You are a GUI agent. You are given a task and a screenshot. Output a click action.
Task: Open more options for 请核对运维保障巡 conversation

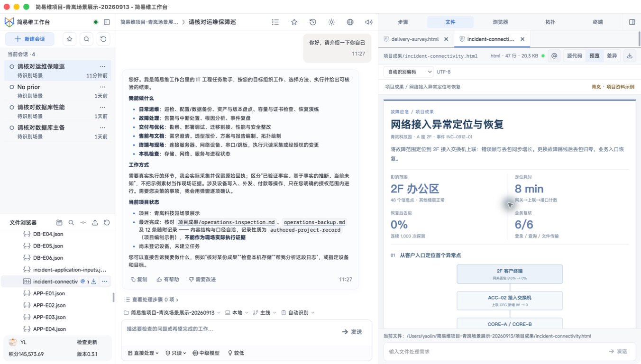tap(102, 66)
